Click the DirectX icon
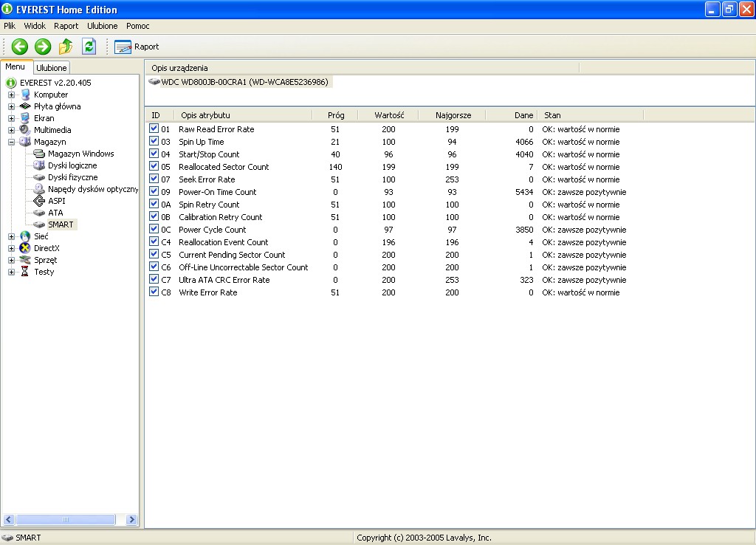This screenshot has height=545, width=756. 25,248
